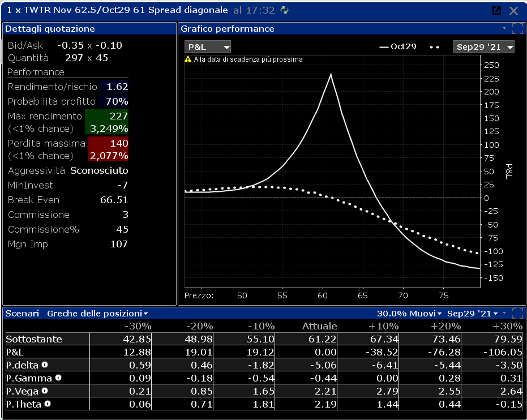Open the pop-out window icon in title bar
The image size is (527, 420).
[x=497, y=10]
